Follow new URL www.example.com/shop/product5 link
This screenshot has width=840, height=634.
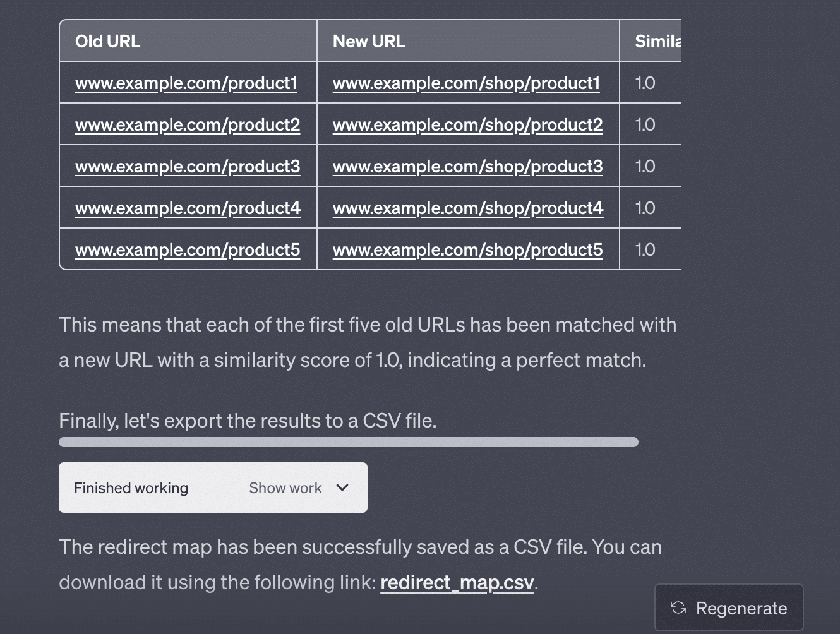point(467,250)
